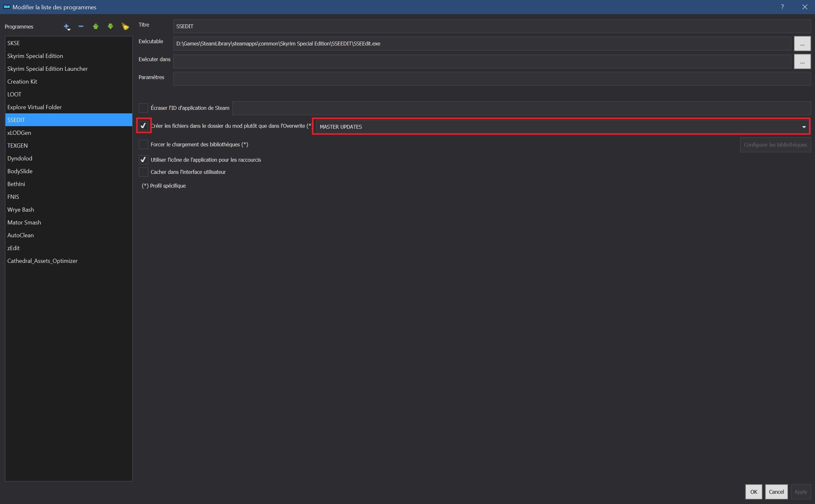Check 'Forcer le chargement des bibliothèques'
This screenshot has height=504, width=815.
pyautogui.click(x=143, y=144)
